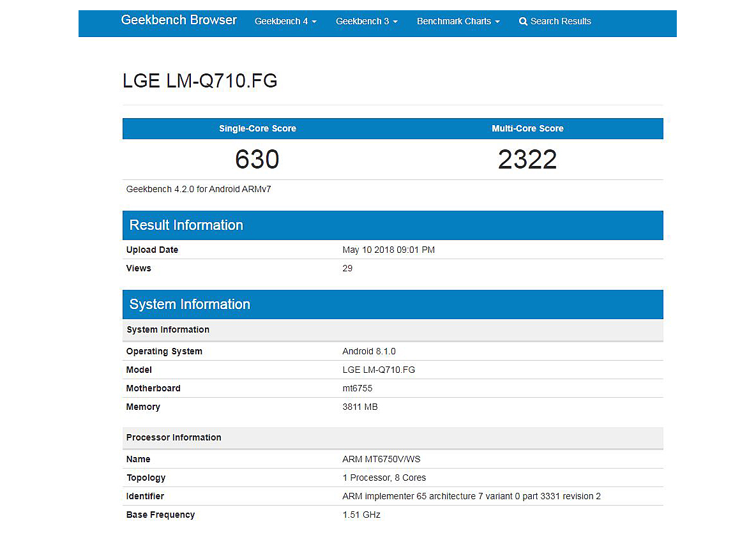Click the LGE LM-Q710.FG page title
This screenshot has width=756, height=542.
pos(200,80)
